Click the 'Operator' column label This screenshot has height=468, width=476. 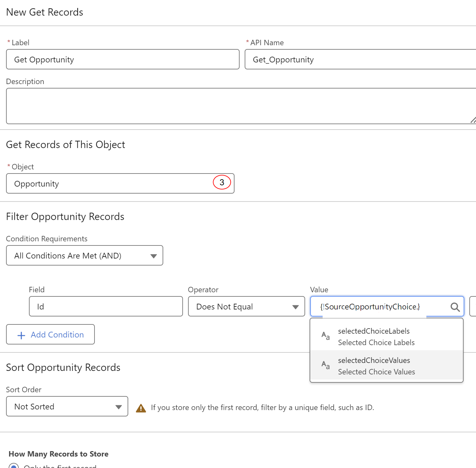tap(203, 290)
